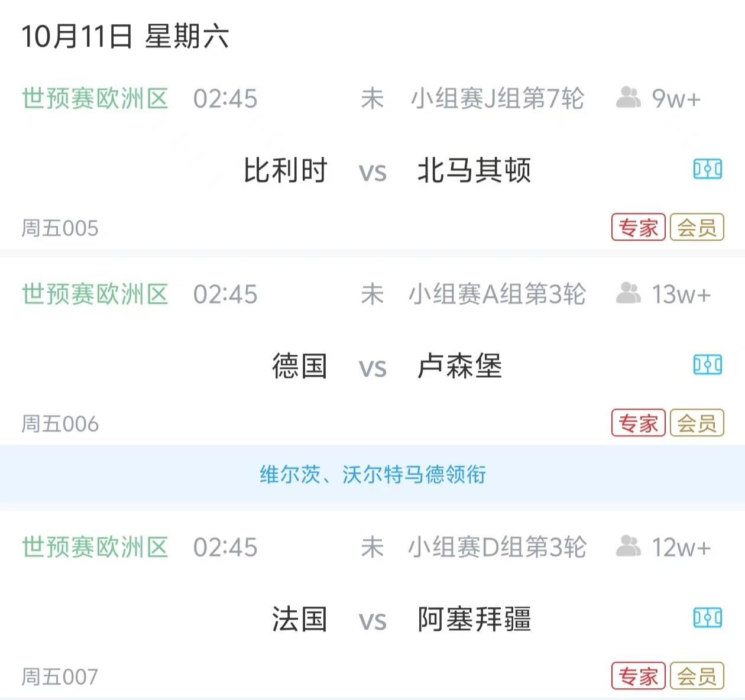The height and width of the screenshot is (700, 745).
Task: Open pitch lineup icon for Germany match
Action: coord(707,365)
